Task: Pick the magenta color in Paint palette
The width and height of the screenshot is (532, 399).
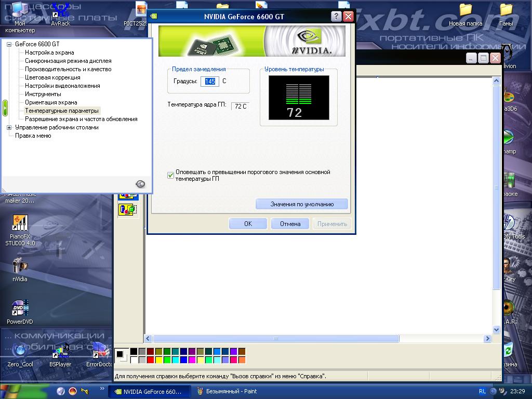Action: (x=192, y=360)
